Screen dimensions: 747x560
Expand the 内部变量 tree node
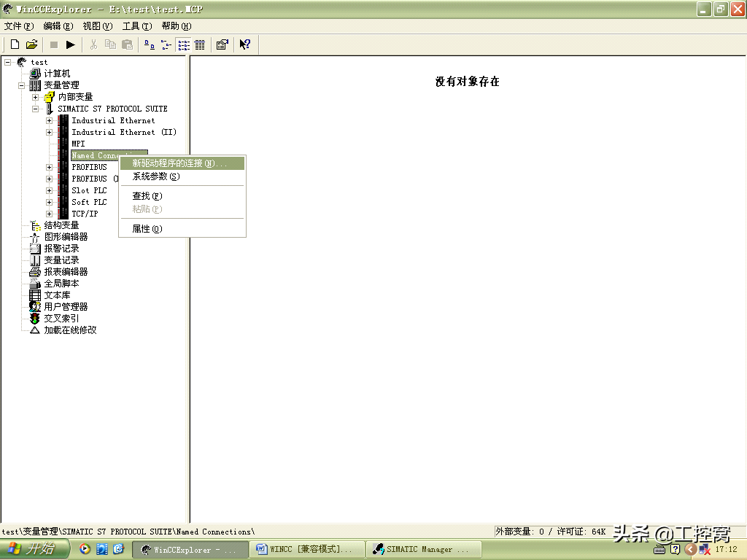pos(35,97)
